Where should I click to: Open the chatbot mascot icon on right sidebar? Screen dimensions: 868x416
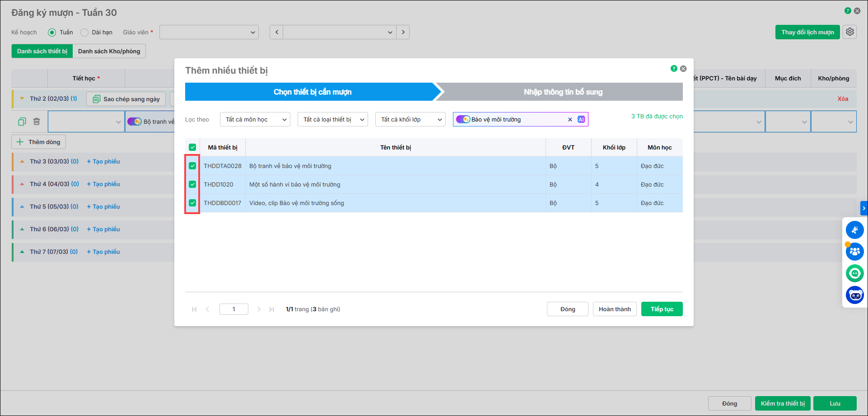click(x=854, y=295)
